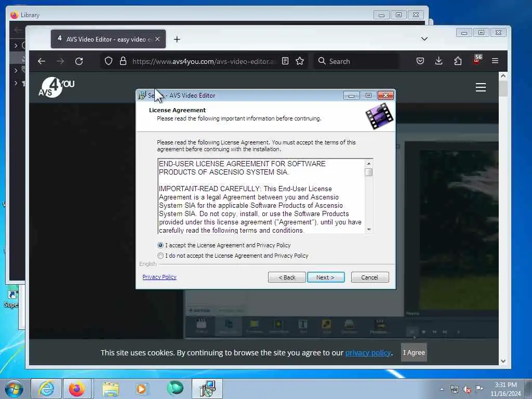Viewport: 532px width, 399px height.
Task: Switch to the setup installer taskbar icon
Action: [x=207, y=389]
